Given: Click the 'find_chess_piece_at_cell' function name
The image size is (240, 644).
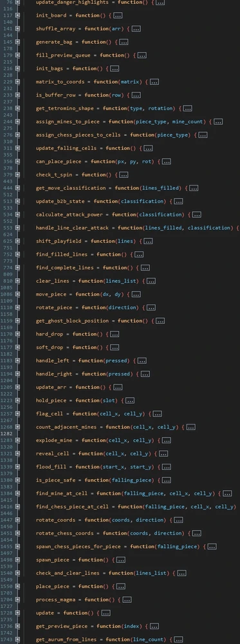Looking at the screenshot, I should pyautogui.click(x=72, y=507).
